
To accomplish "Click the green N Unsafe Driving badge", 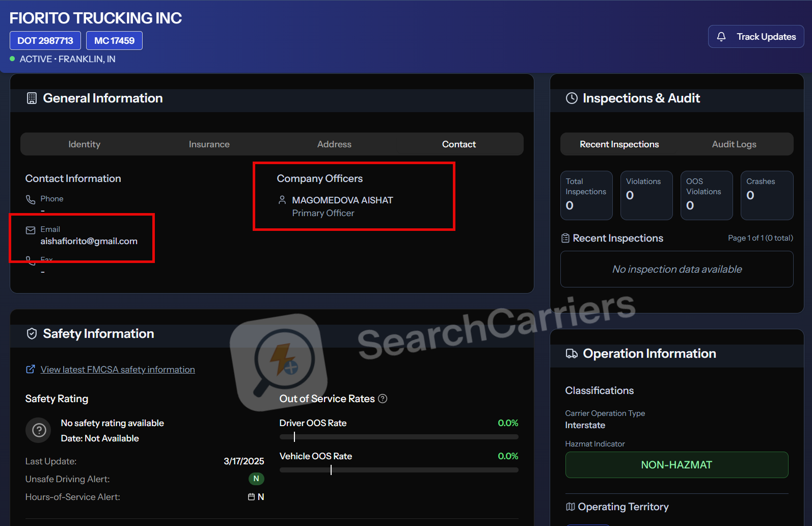I will [x=256, y=479].
